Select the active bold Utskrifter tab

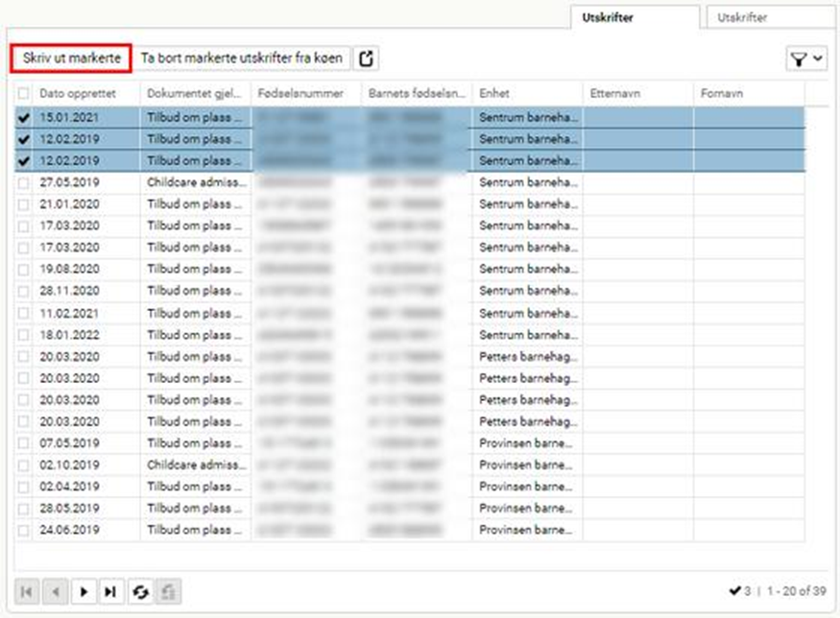[x=634, y=17]
